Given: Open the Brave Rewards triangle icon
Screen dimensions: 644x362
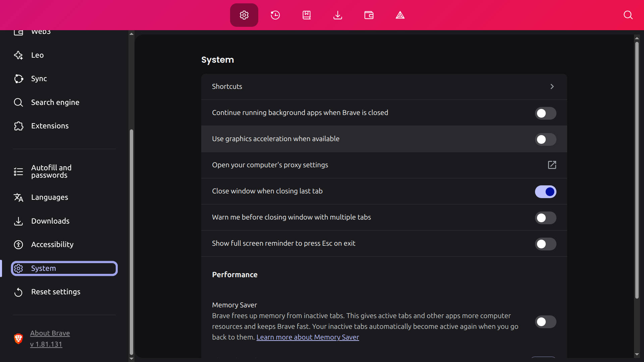Looking at the screenshot, I should click(400, 15).
